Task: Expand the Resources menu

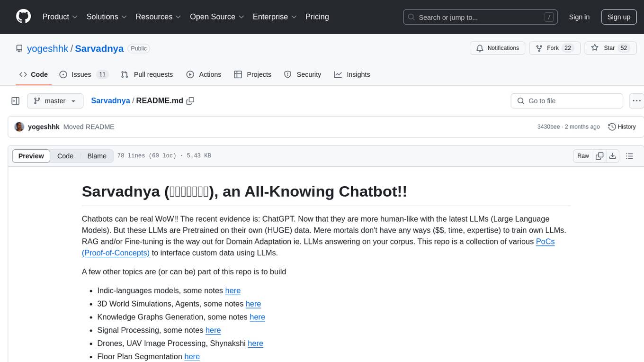Action: tap(159, 17)
